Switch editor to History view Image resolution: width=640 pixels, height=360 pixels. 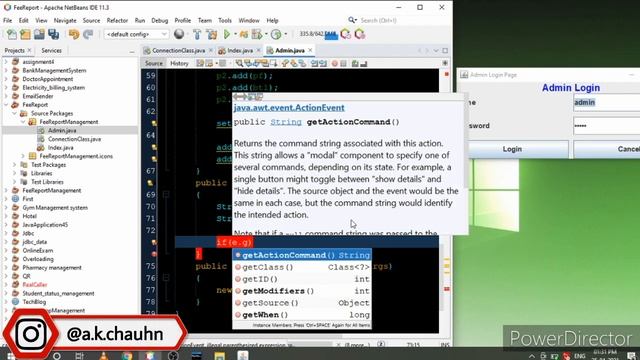point(179,64)
